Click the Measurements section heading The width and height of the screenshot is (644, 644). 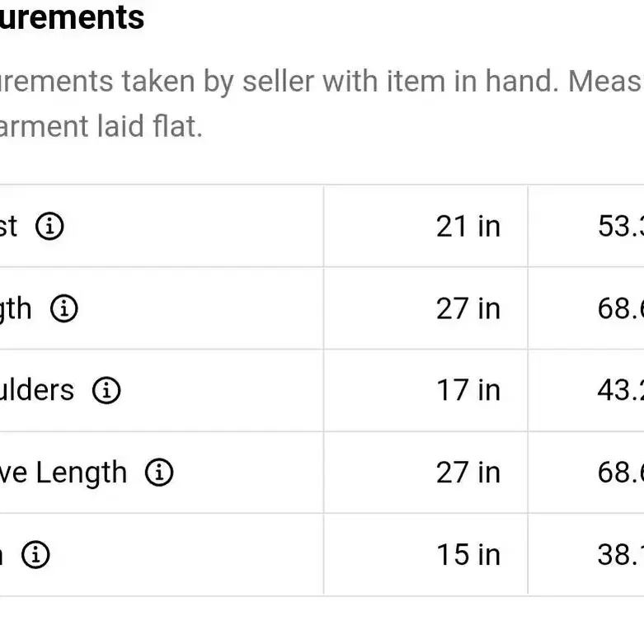[x=72, y=17]
